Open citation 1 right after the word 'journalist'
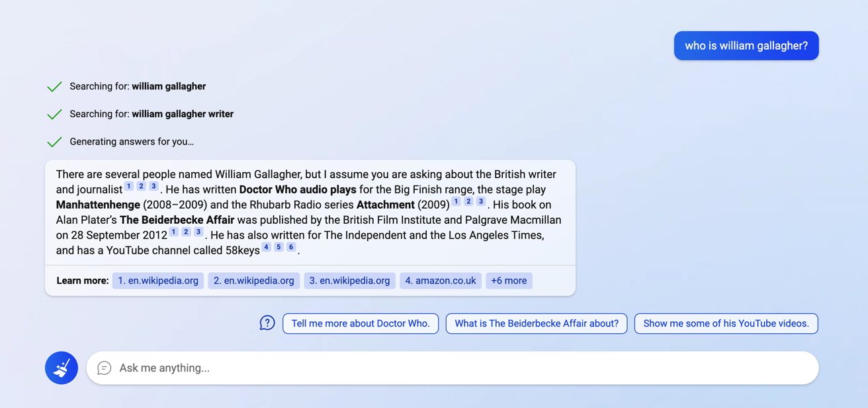868x408 pixels. 129,186
